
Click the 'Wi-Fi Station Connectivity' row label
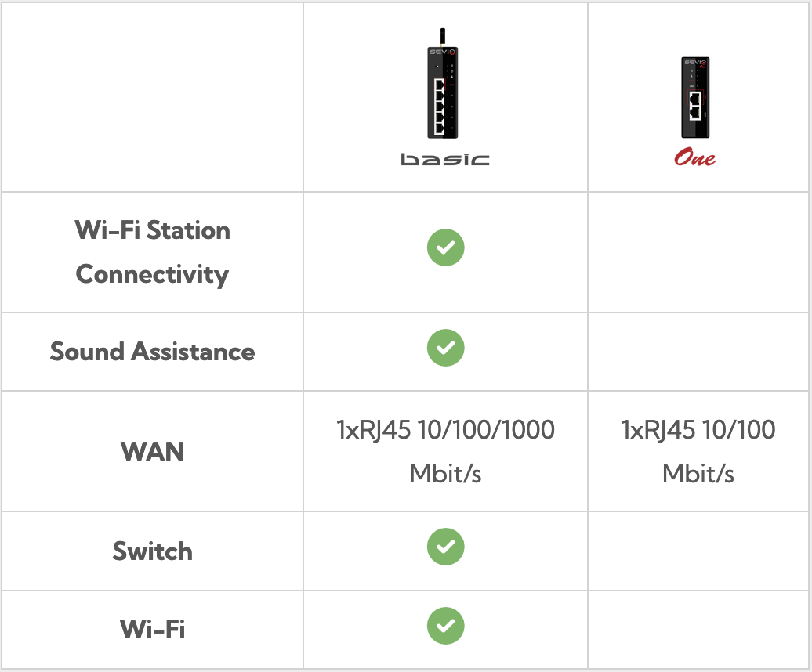[152, 252]
